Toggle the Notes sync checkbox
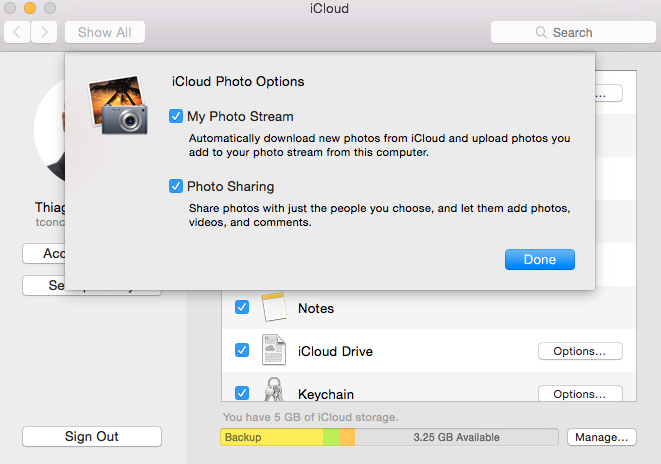 tap(242, 307)
